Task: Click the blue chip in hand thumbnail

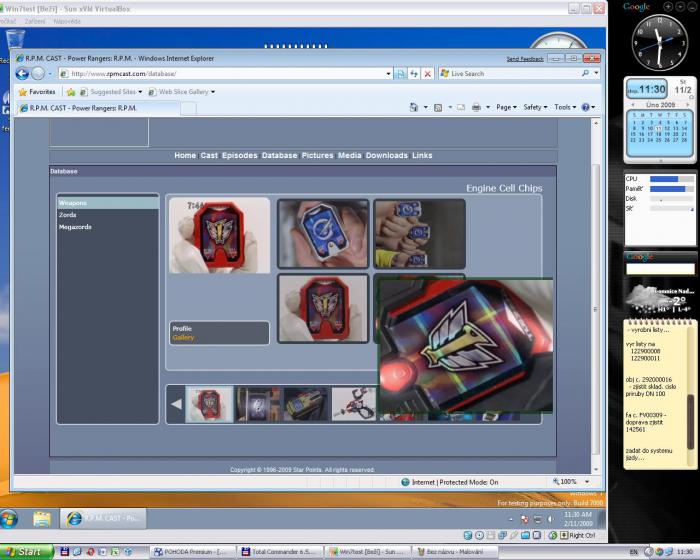Action: coord(323,234)
